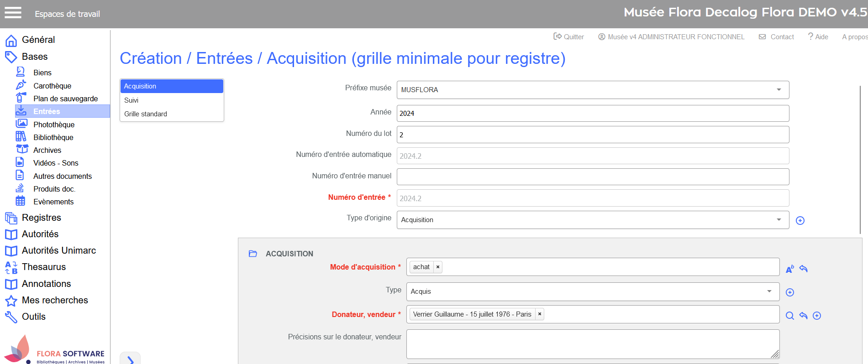Click the plus icon beside Type d'origine

point(800,221)
